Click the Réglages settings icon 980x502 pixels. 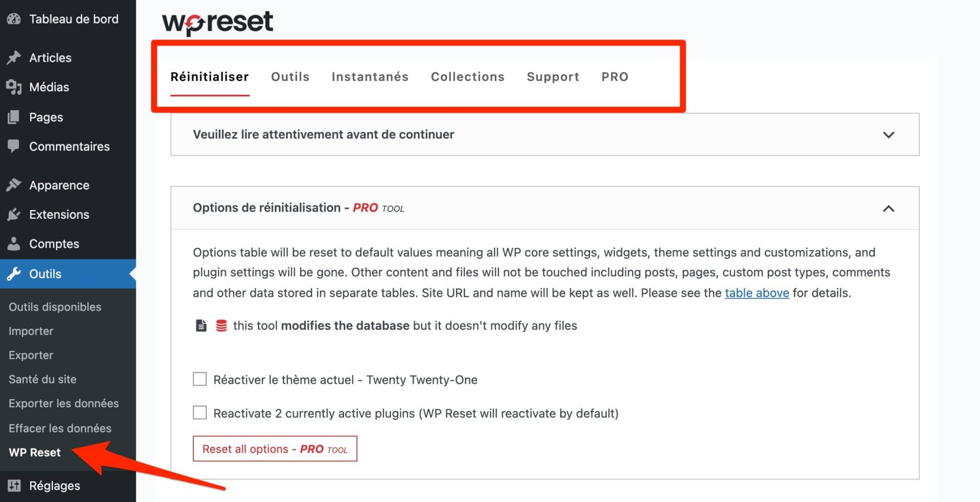pyautogui.click(x=14, y=486)
